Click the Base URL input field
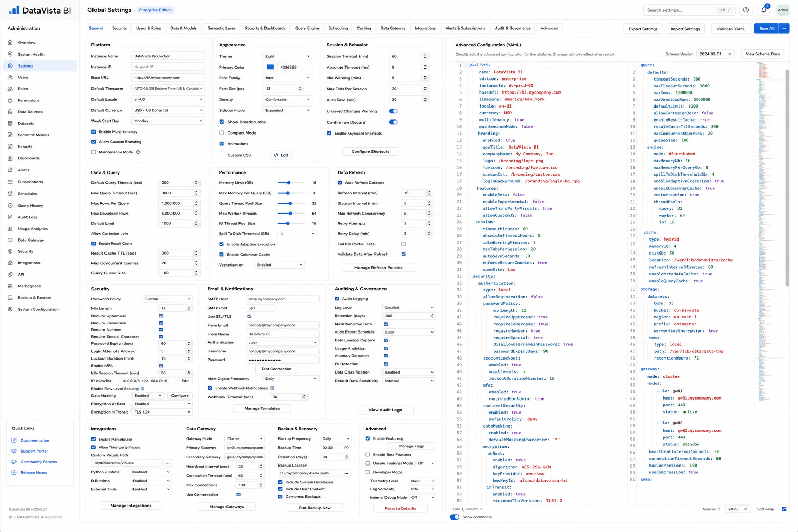The width and height of the screenshot is (798, 532). click(168, 78)
